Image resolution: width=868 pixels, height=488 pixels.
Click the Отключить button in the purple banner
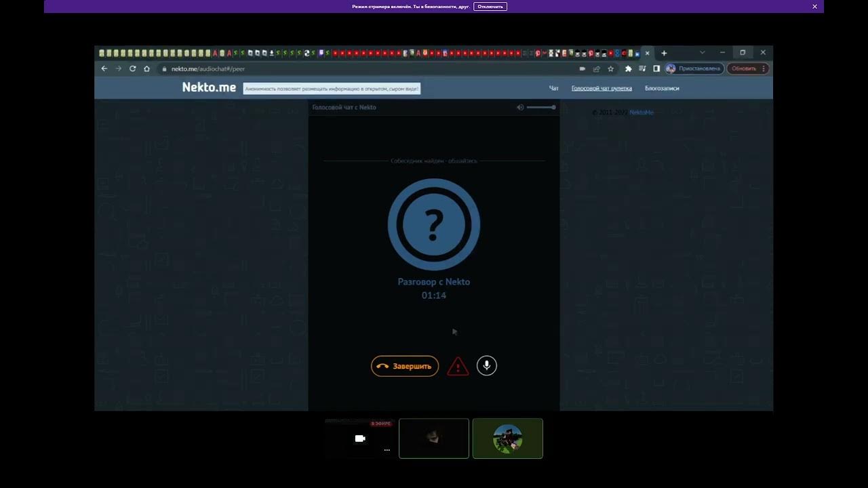490,6
